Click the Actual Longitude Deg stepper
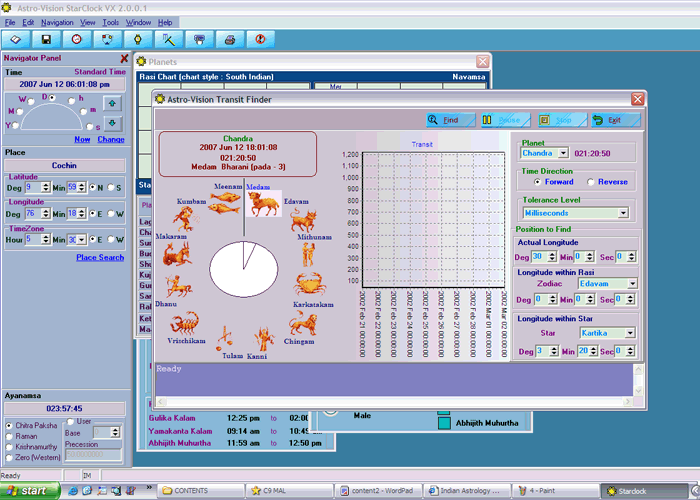 coord(552,257)
